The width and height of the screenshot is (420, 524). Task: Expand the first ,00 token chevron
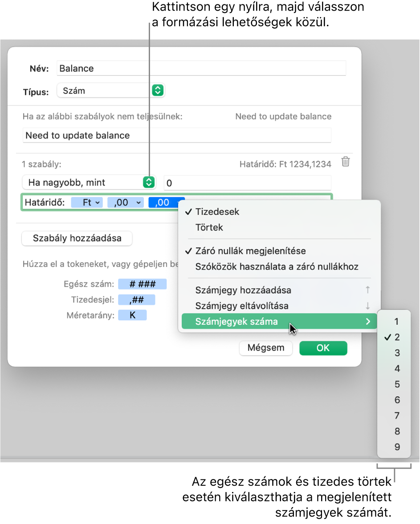click(x=139, y=203)
